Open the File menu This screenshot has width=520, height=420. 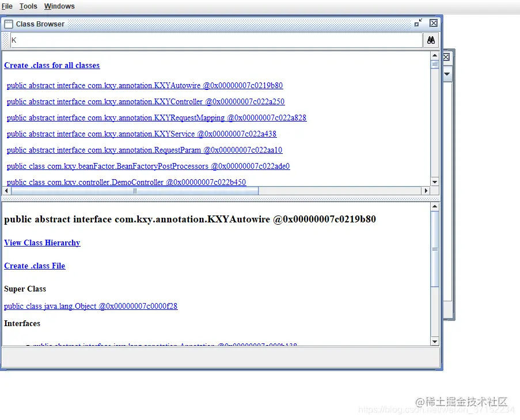[7, 6]
